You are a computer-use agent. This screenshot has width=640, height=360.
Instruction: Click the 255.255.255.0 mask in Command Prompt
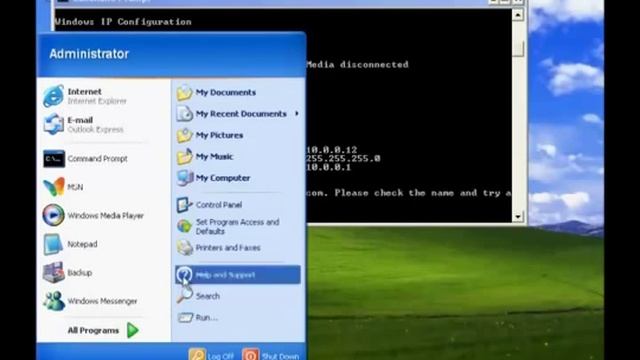point(343,158)
